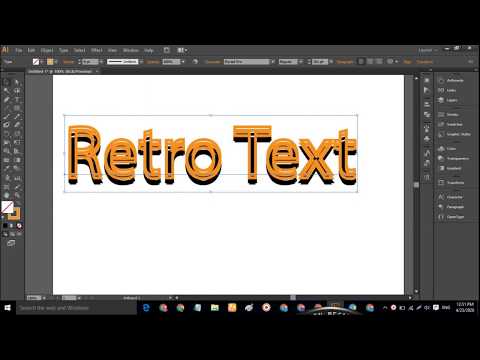Viewport: 480px width, 360px height.
Task: Click the Opacity link in control bar
Action: (153, 62)
